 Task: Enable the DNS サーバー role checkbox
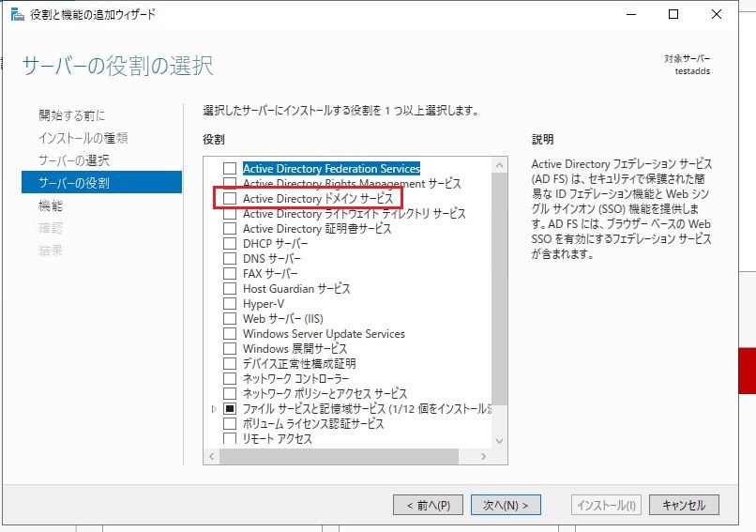coord(230,259)
